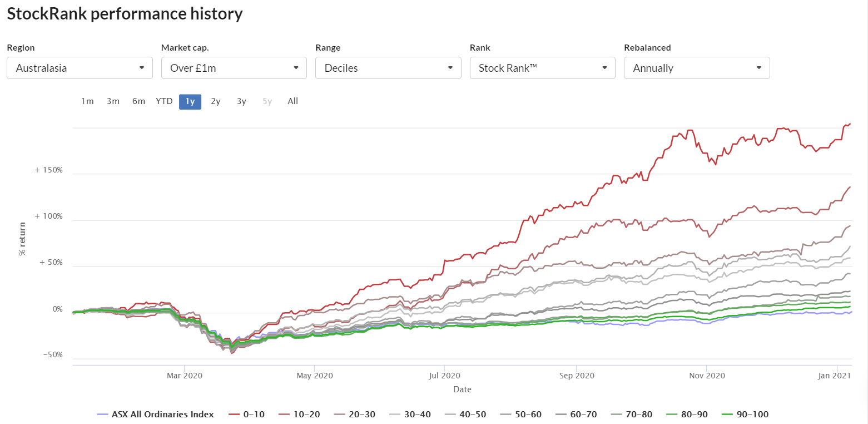Switch chart to 2y range
Viewport: 868px width, 424px height.
coord(216,101)
